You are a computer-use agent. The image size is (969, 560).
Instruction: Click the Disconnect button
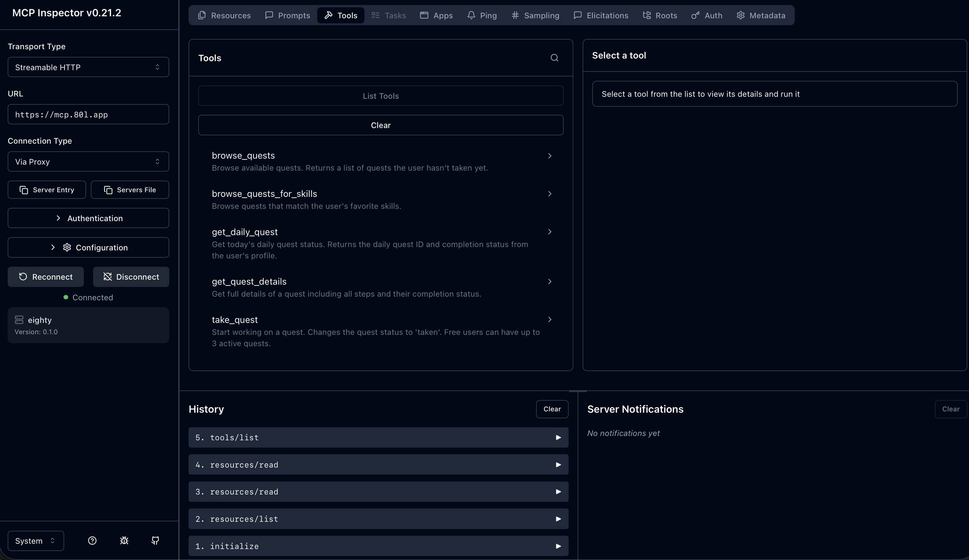tap(131, 277)
